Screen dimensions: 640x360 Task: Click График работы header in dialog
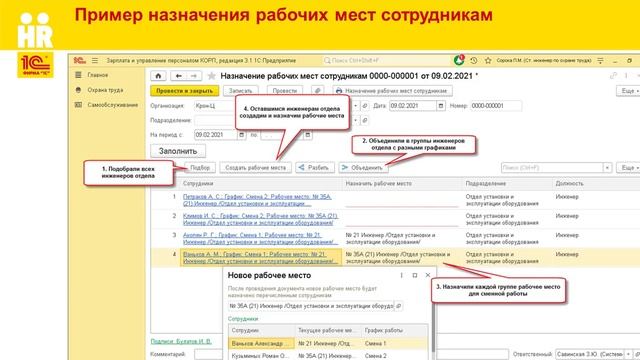(x=394, y=330)
